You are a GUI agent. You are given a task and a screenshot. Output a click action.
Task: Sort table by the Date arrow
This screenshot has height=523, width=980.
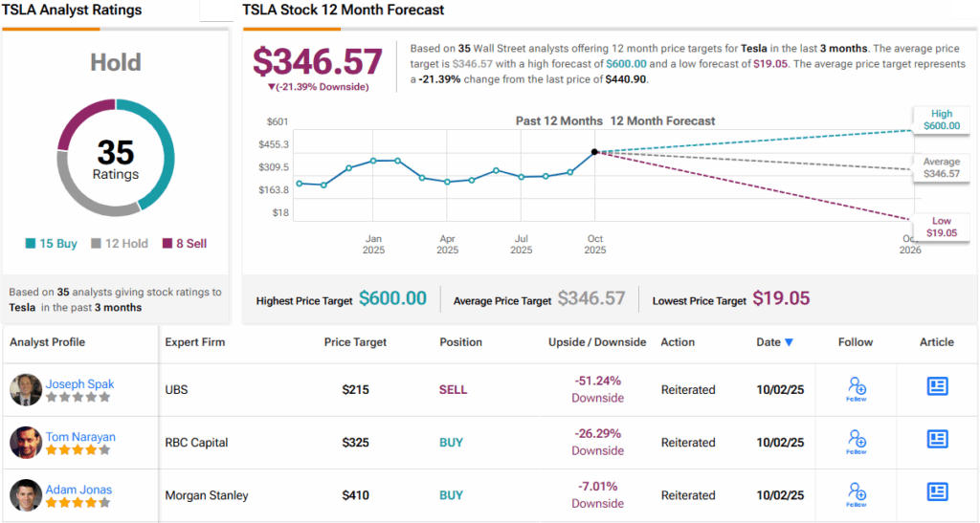pyautogui.click(x=789, y=342)
